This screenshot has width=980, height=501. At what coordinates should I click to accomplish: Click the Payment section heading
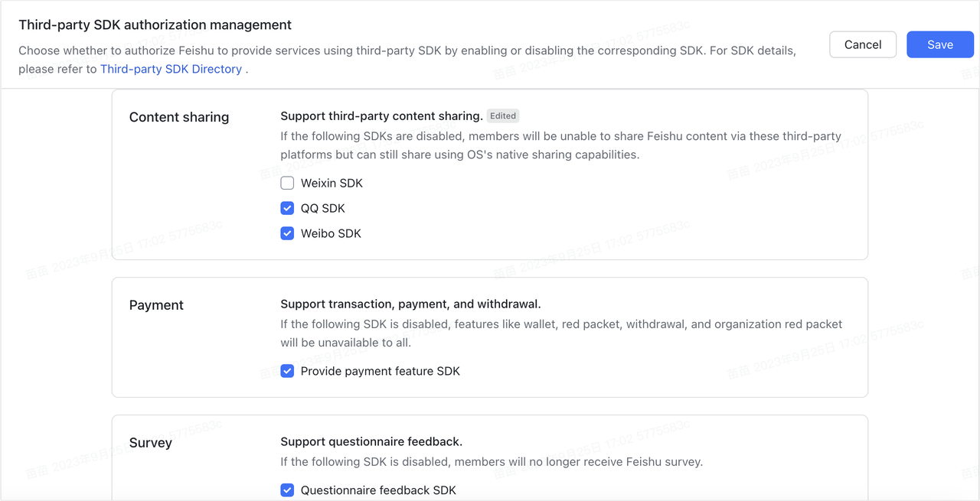point(156,304)
